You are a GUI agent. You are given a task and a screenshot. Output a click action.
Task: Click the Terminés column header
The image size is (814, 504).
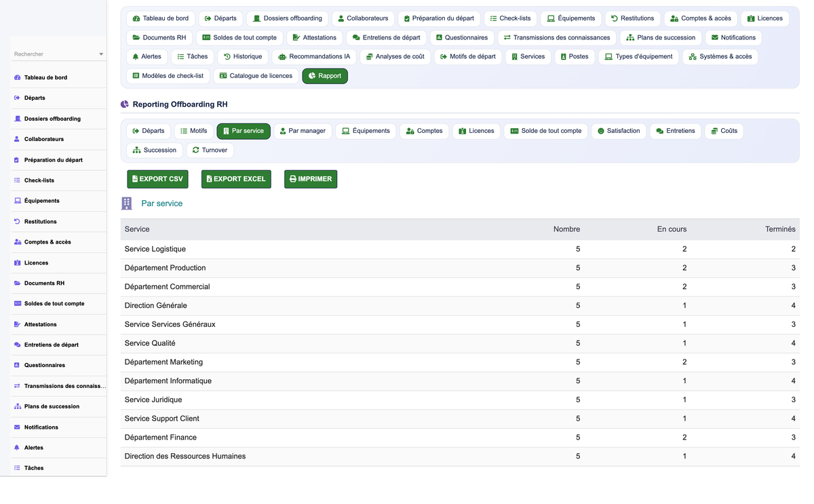point(780,229)
